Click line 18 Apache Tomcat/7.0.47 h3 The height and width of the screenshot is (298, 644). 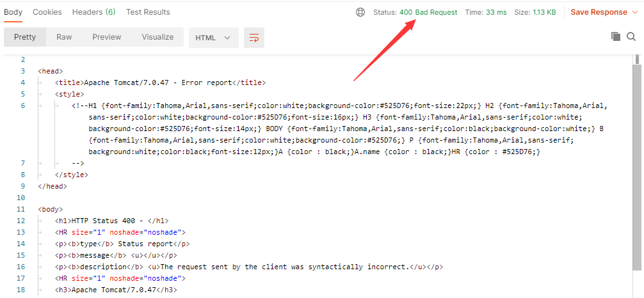pos(117,290)
